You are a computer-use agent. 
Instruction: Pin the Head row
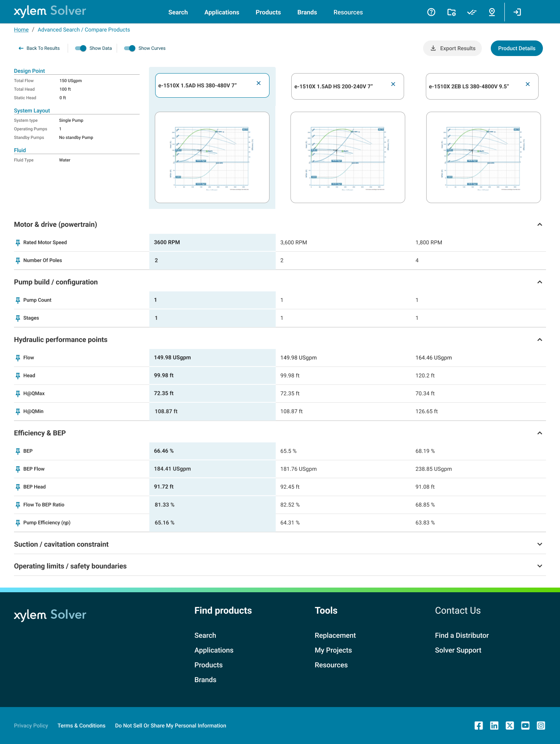(17, 376)
